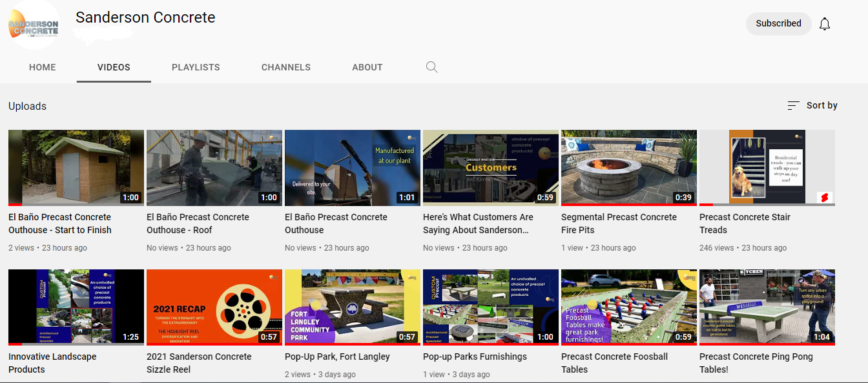
Task: Click the '246 views • 23 hours ago' text
Action: 743,247
